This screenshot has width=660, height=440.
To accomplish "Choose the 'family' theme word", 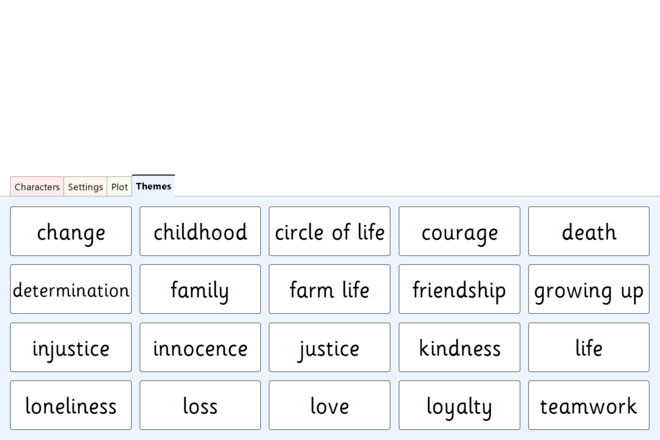I will click(x=200, y=290).
